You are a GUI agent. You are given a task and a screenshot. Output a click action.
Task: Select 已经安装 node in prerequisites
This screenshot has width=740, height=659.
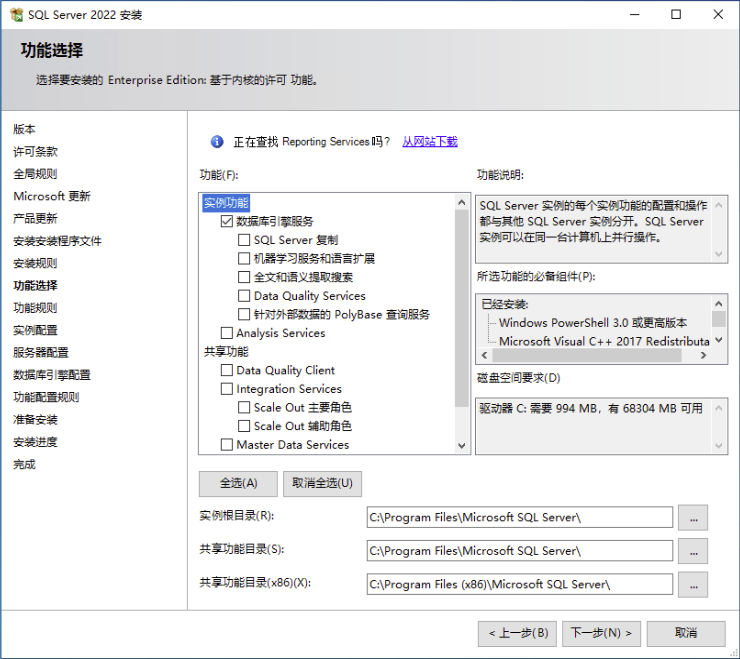coord(505,304)
